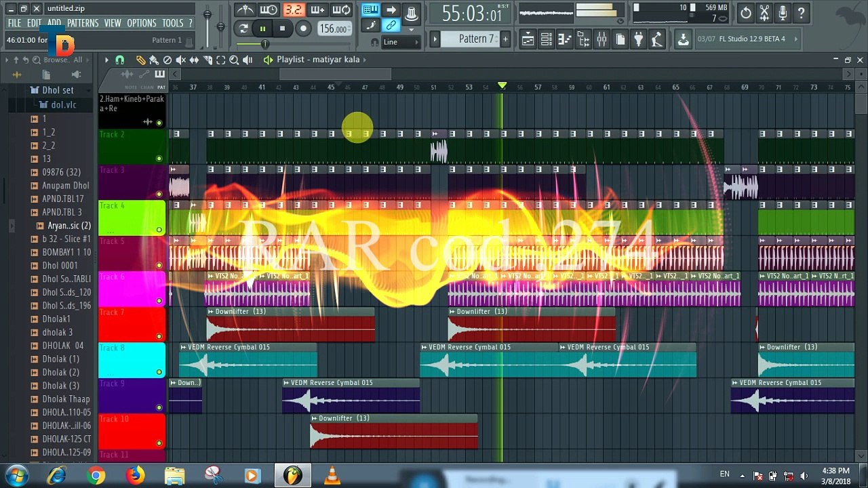Pause playback with the pause button
Screen dimensions: 868x488
pyautogui.click(x=262, y=28)
